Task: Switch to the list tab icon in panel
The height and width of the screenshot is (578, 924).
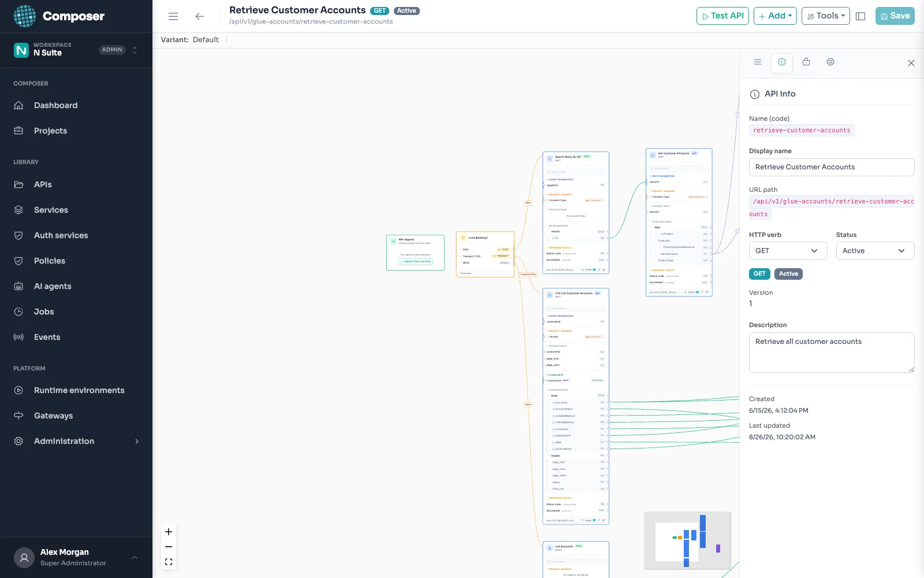Action: point(758,62)
